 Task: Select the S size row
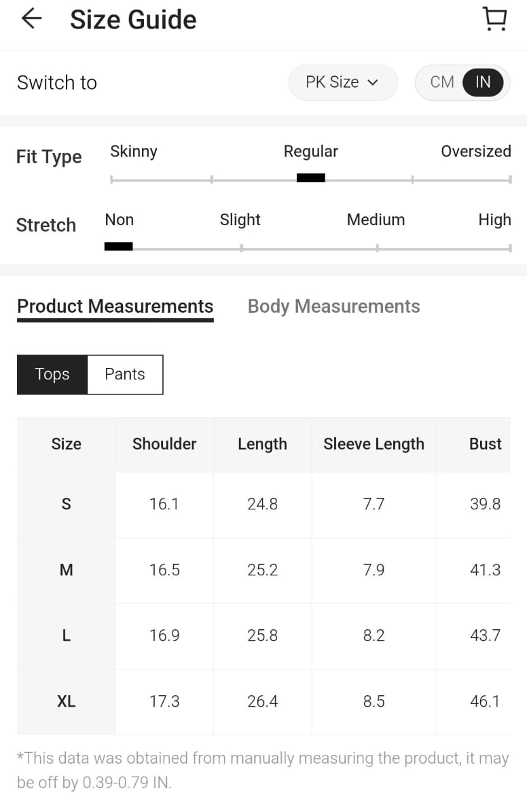(x=66, y=504)
